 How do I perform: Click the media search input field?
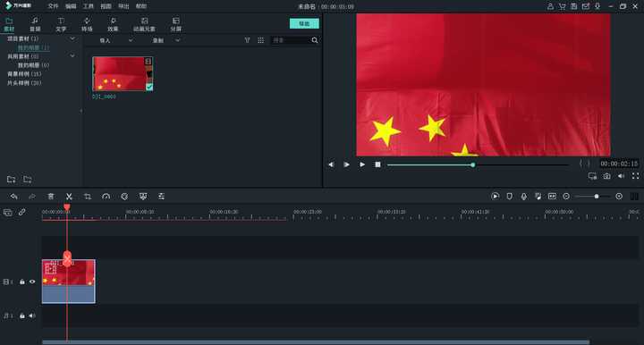[291, 40]
